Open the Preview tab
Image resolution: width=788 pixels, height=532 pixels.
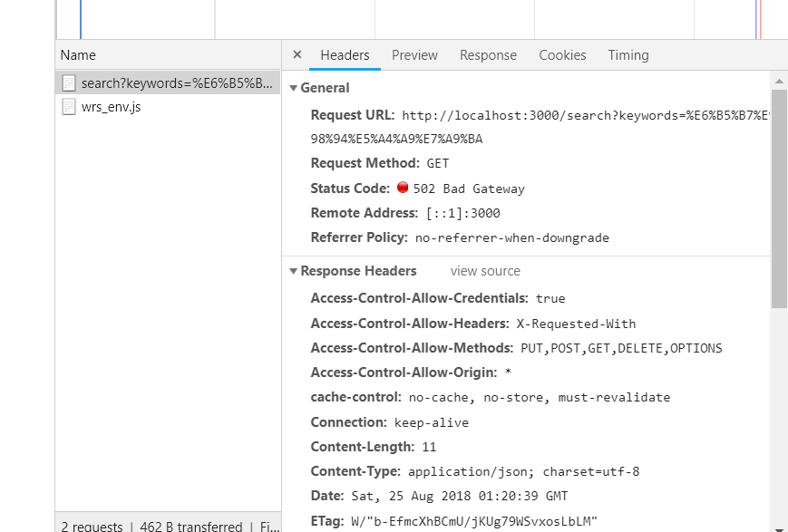(x=414, y=54)
